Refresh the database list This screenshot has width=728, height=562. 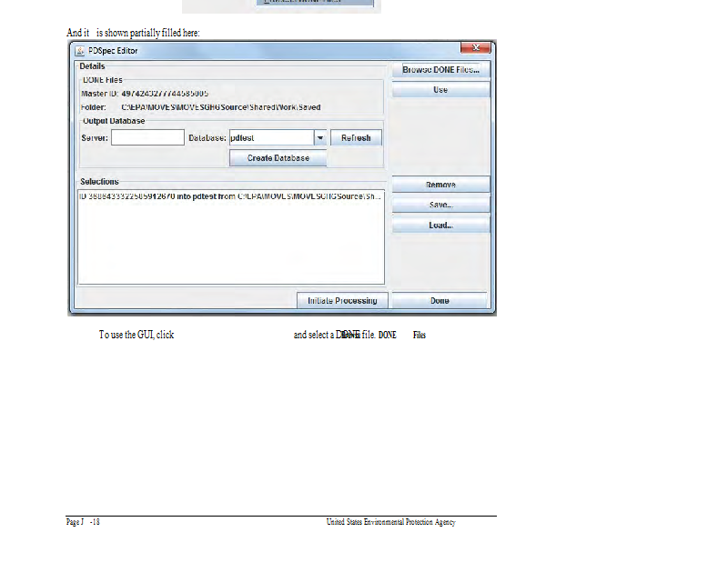[x=356, y=138]
